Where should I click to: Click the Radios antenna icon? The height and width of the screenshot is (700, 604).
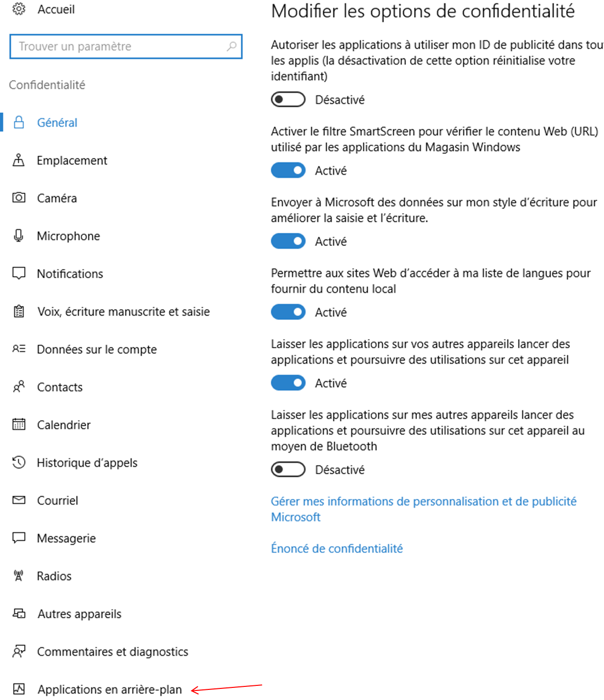(19, 576)
